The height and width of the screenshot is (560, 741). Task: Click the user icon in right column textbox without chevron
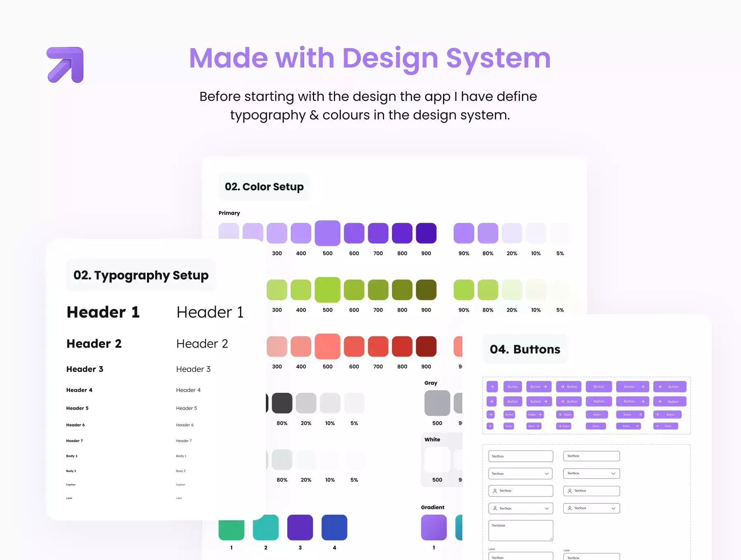point(570,491)
